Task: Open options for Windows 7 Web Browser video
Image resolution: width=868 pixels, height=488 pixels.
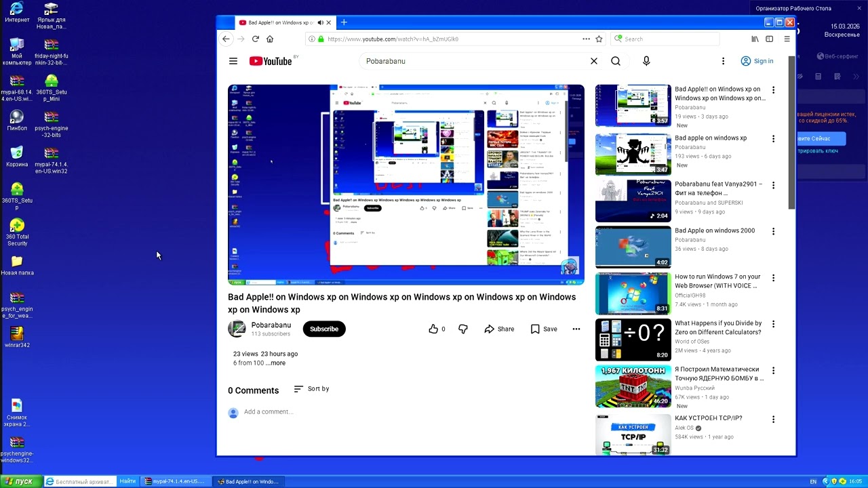Action: click(x=773, y=278)
